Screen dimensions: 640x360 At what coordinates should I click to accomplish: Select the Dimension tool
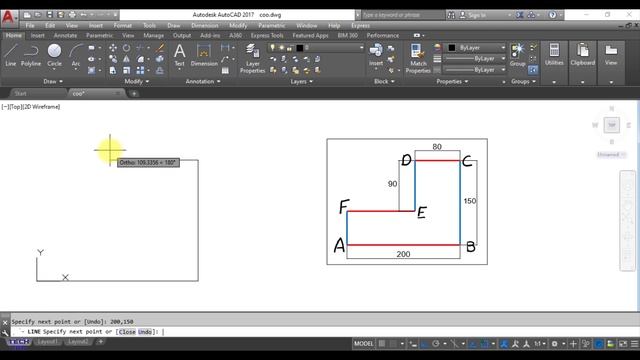[x=204, y=55]
